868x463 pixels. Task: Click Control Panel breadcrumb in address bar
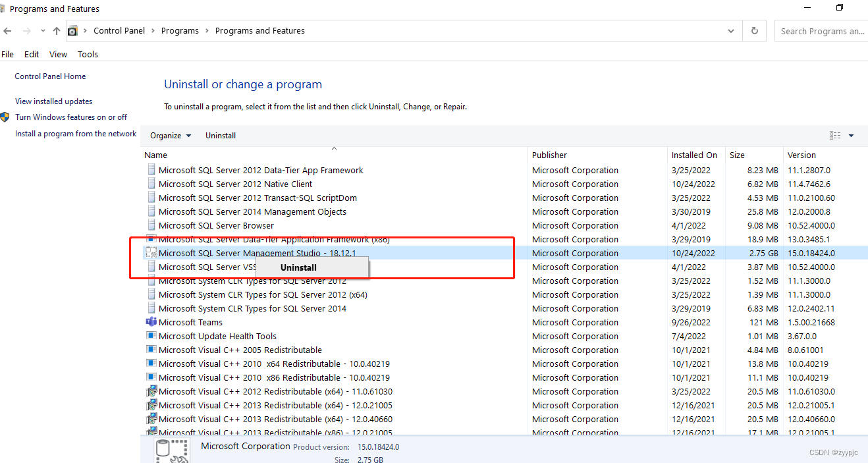coord(120,31)
